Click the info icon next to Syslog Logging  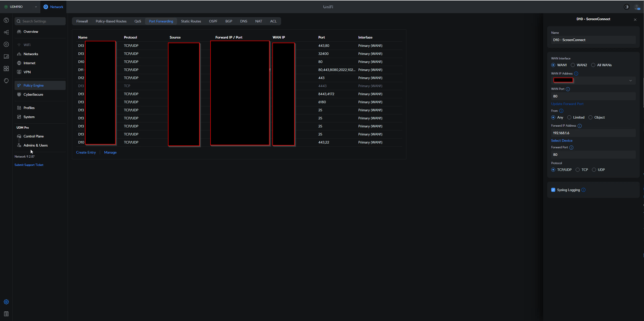coord(583,190)
